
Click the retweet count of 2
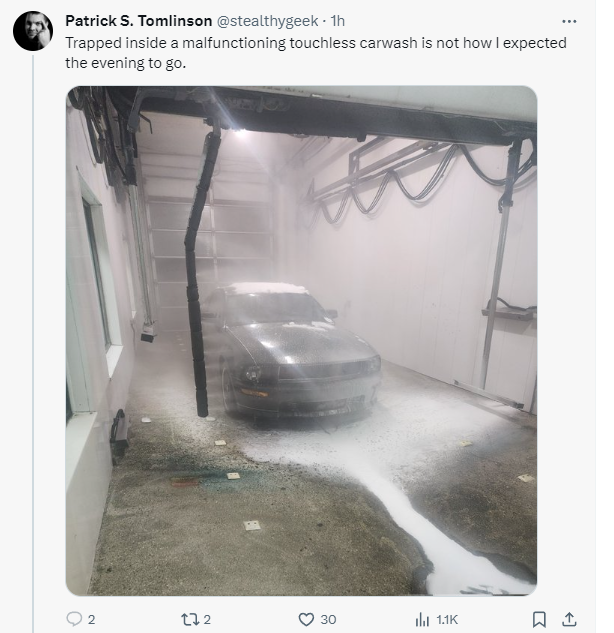[x=207, y=619]
